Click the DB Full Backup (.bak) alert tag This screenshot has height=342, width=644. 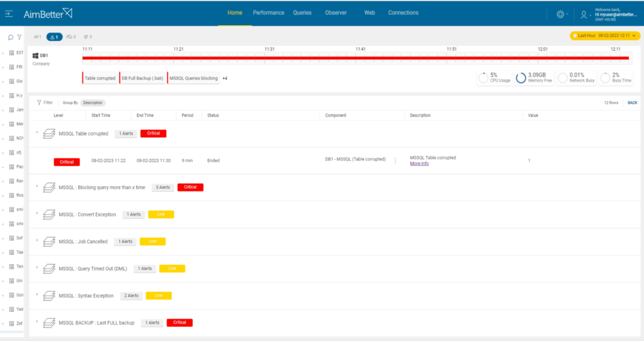coord(143,78)
